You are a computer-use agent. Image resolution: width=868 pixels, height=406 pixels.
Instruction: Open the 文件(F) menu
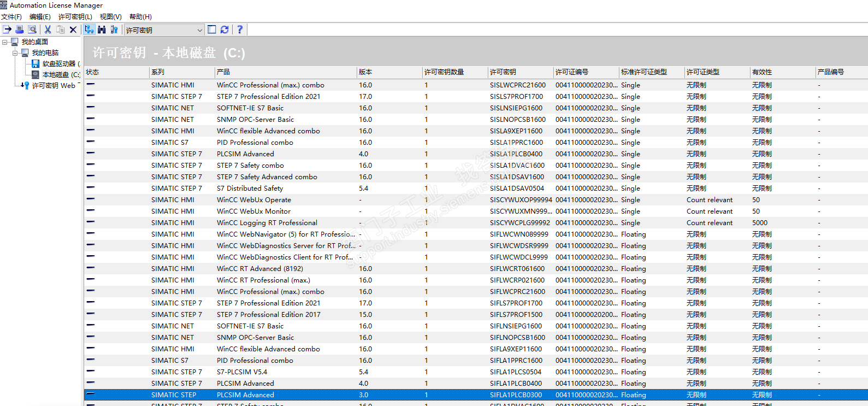pyautogui.click(x=11, y=17)
